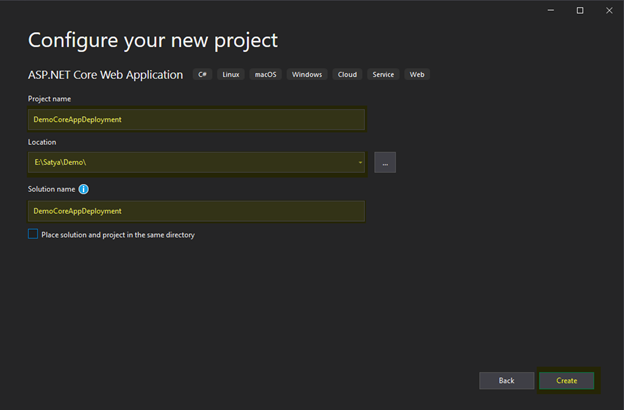Maximize the project dialog window
The image size is (624, 410).
coord(580,10)
